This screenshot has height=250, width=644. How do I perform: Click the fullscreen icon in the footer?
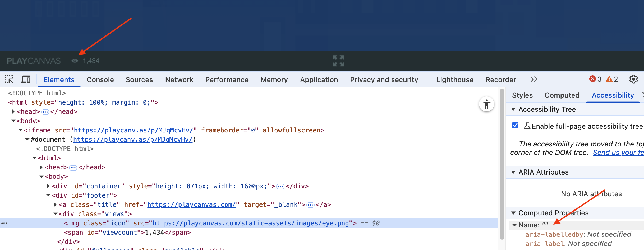(338, 61)
